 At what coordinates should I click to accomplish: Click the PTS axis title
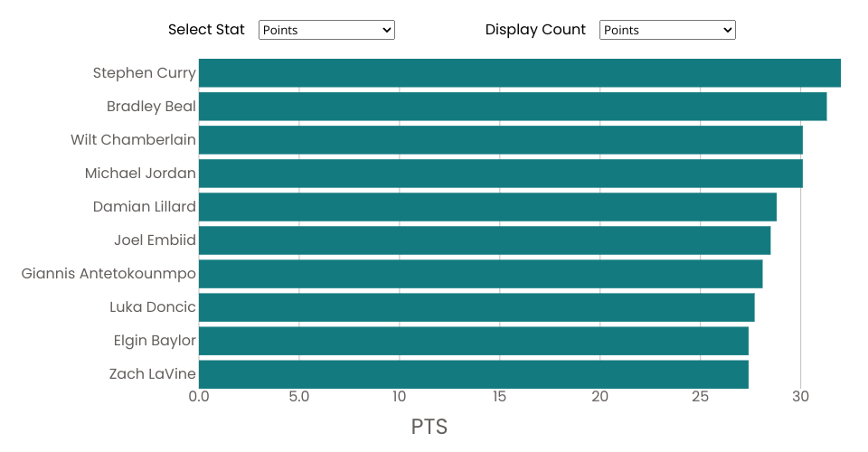[x=429, y=427]
